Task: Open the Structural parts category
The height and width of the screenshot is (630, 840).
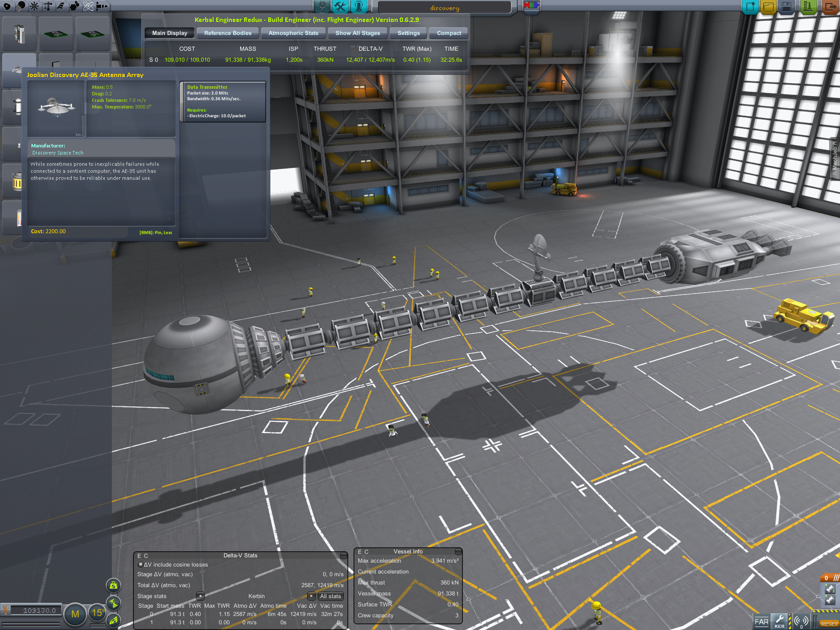Action: click(x=48, y=6)
